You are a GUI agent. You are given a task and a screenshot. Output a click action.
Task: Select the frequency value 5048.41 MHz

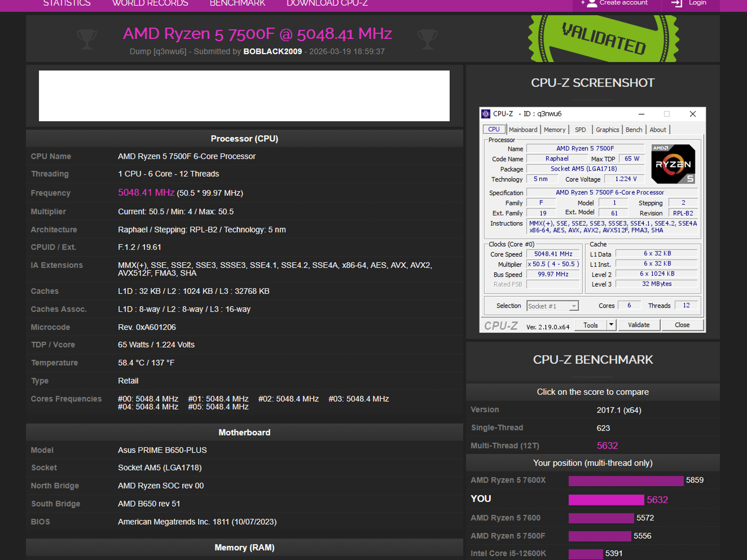point(146,192)
